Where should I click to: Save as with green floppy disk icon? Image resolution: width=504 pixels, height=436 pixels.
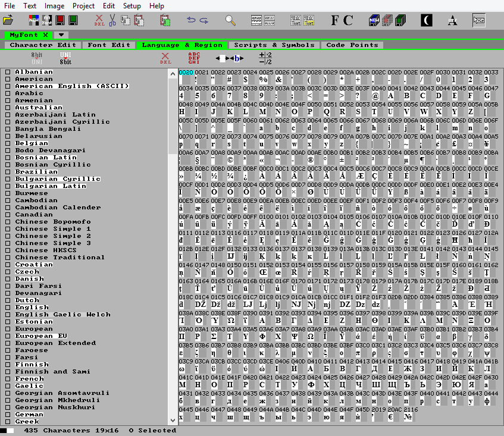73,20
